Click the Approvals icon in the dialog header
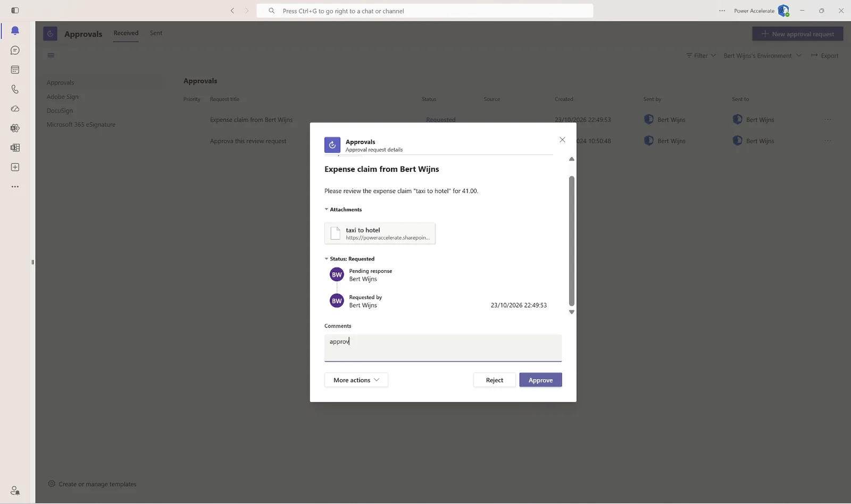 coord(332,145)
